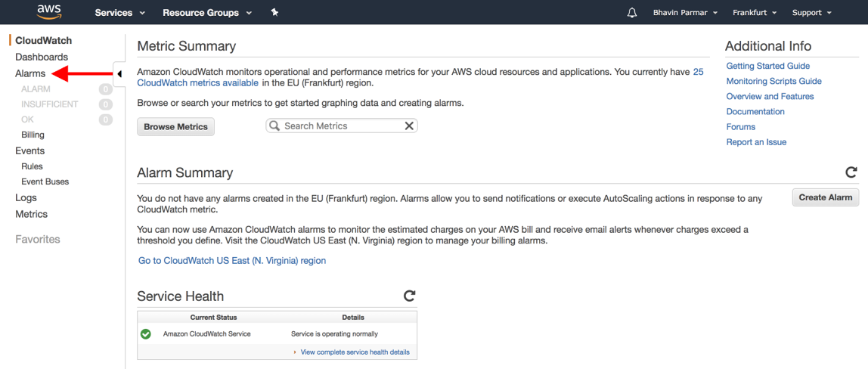Open Logs in the sidebar

(26, 197)
